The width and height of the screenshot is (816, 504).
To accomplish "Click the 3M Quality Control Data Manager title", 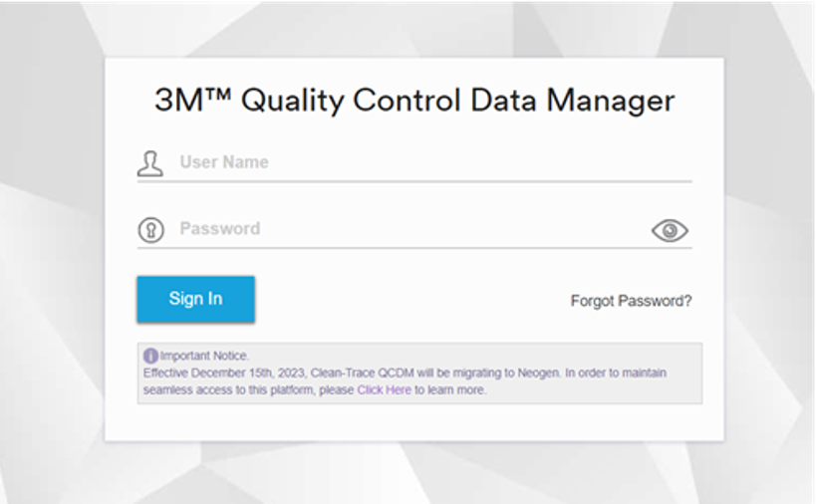I will coord(414,101).
